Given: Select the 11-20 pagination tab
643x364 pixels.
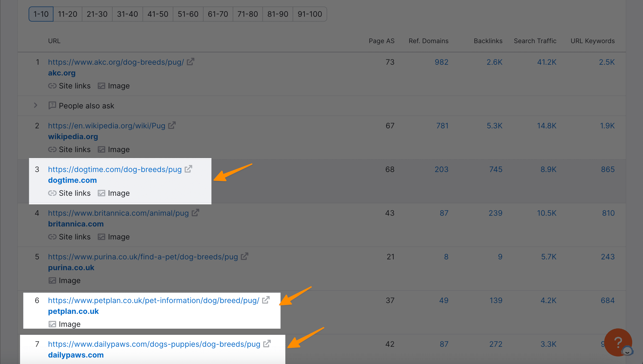Looking at the screenshot, I should coord(67,14).
